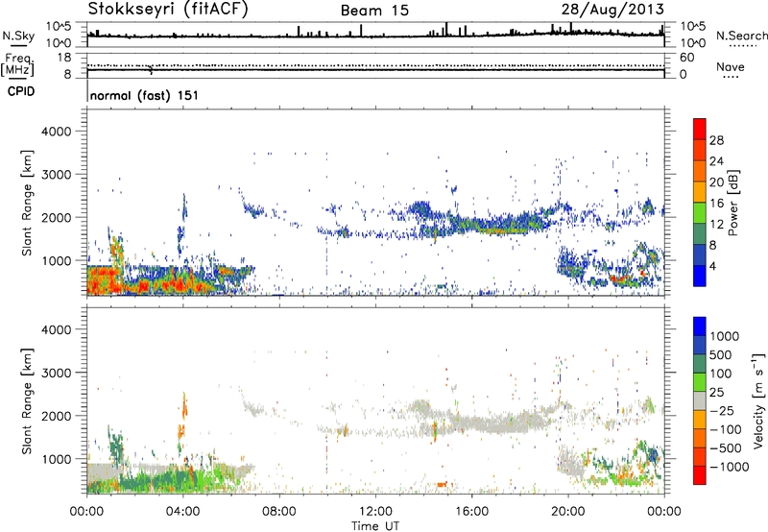
Task: Click the "N.Search" legend label
Action: [x=741, y=36]
